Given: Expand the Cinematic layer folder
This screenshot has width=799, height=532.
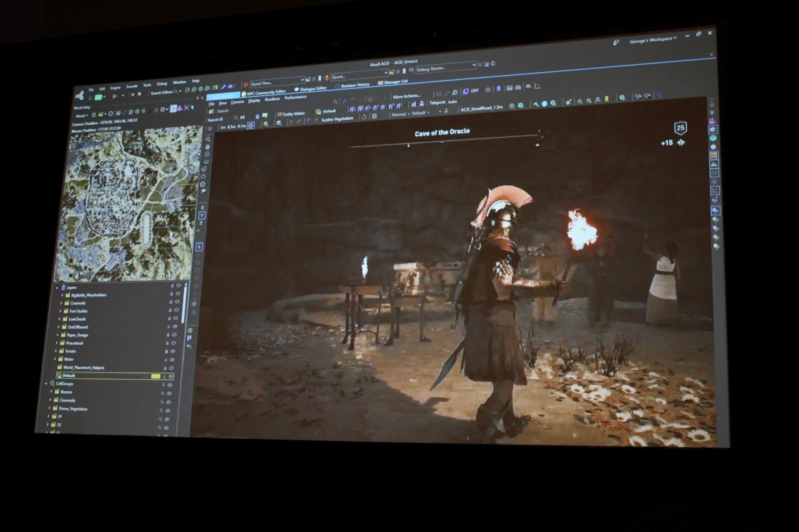Looking at the screenshot, I should pos(61,303).
